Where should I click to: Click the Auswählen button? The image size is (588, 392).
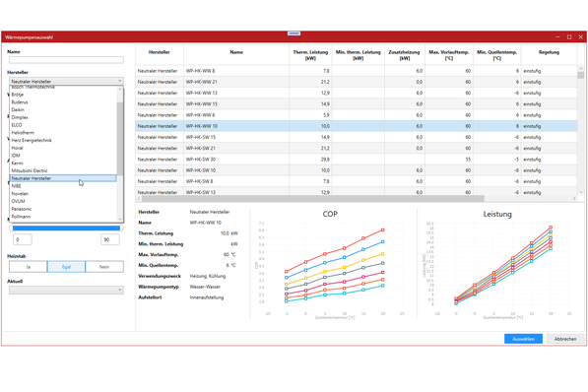tap(523, 339)
